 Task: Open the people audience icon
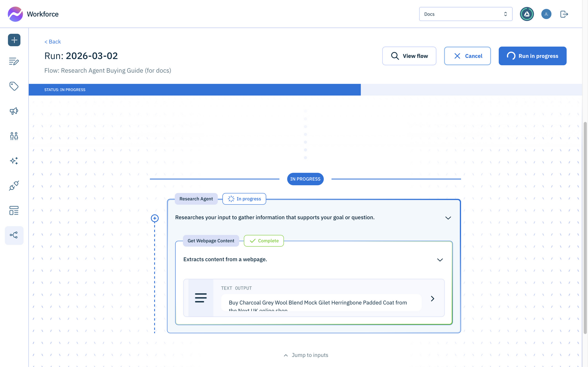(14, 136)
